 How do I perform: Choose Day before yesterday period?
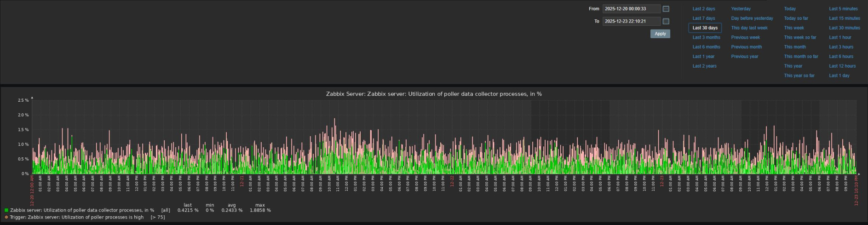(752, 18)
